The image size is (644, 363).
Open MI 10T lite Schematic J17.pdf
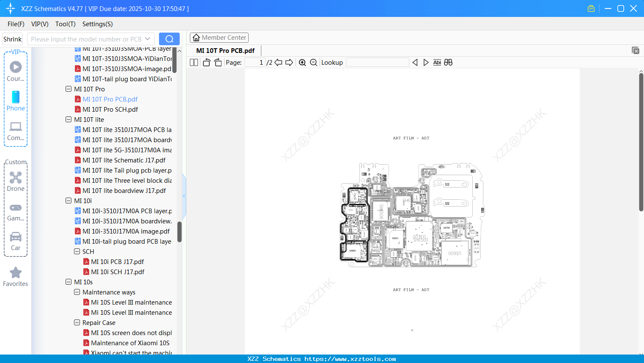tap(124, 160)
